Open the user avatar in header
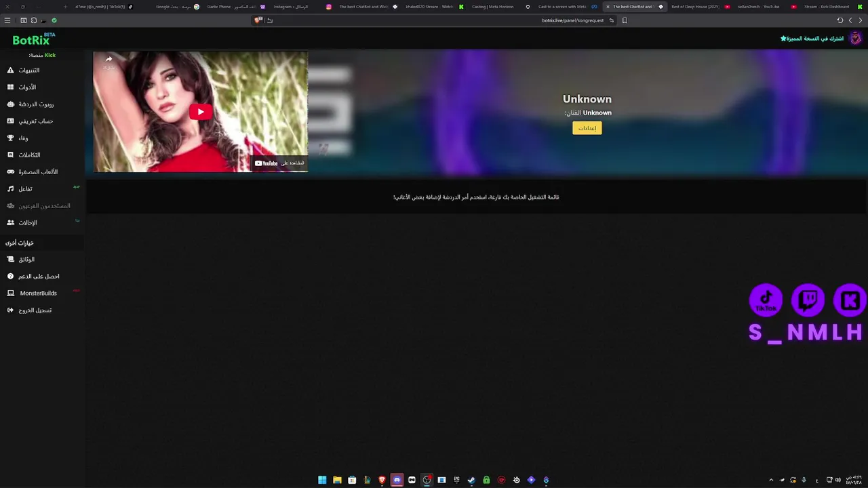The width and height of the screenshot is (868, 488). 856,38
